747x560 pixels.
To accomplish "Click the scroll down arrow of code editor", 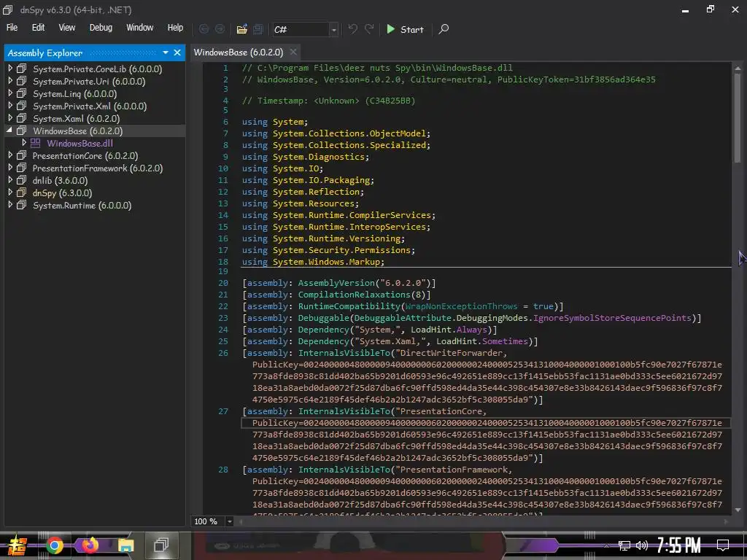I will (x=738, y=510).
